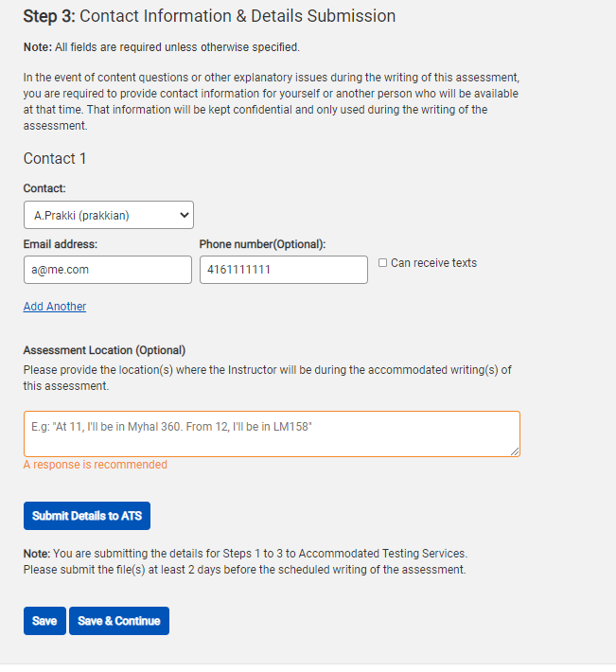Viewport: 616px width, 672px height.
Task: Click the "Contact:" label above the dropdown
Action: click(44, 188)
